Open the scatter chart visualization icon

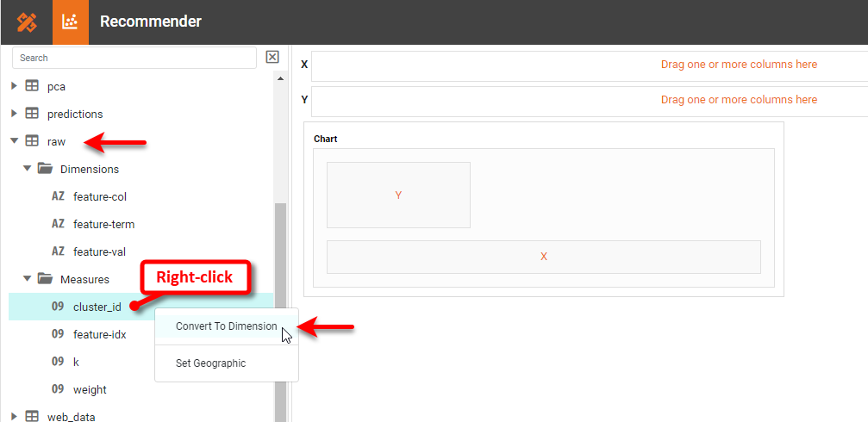tap(71, 22)
